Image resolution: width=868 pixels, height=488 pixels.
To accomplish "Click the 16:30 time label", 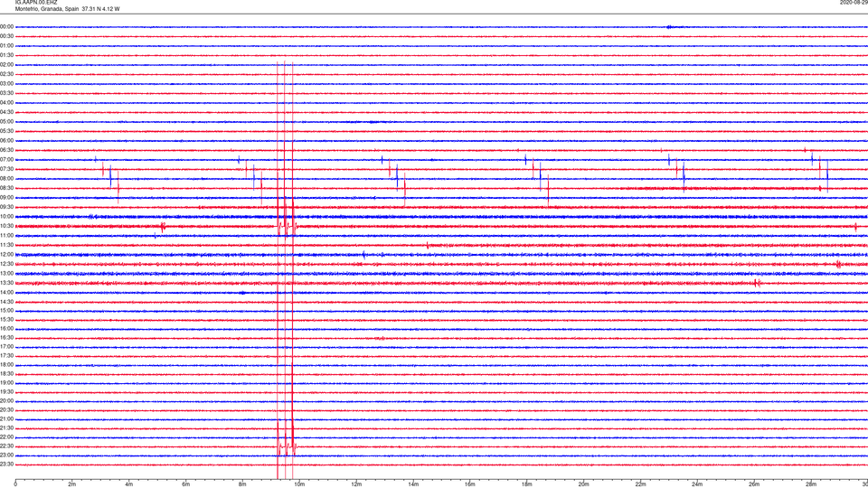I will tap(6, 337).
